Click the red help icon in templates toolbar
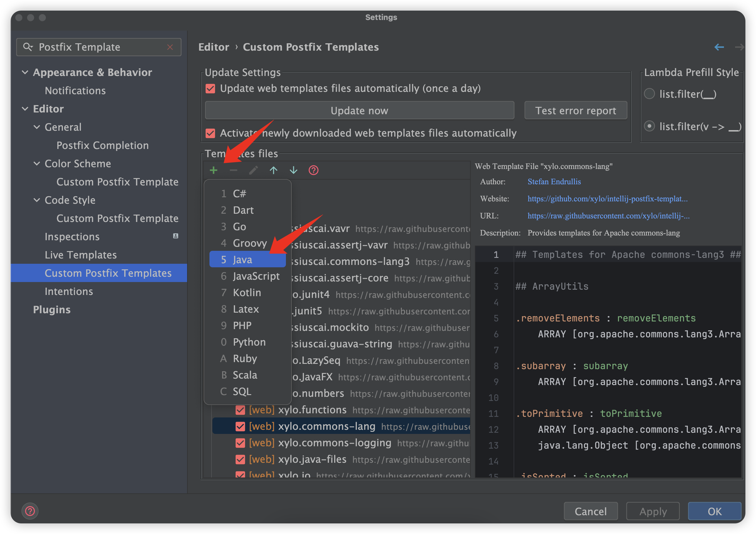This screenshot has height=534, width=756. click(313, 170)
